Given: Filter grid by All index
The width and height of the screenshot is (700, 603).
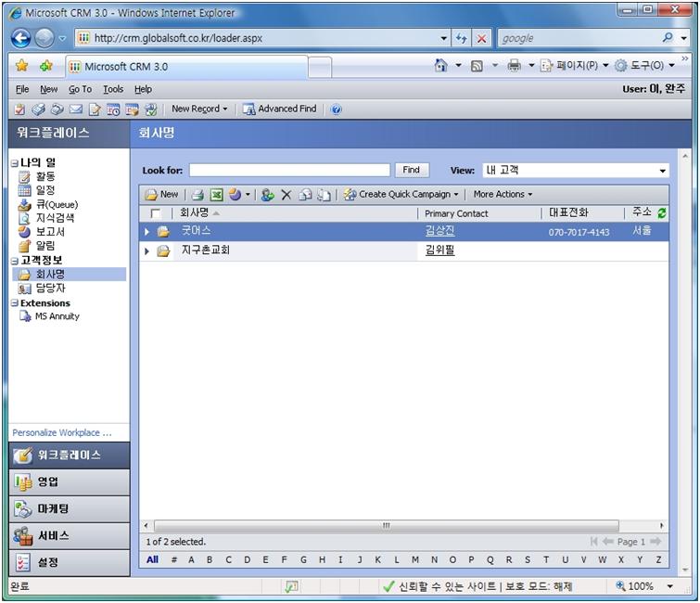Looking at the screenshot, I should pyautogui.click(x=152, y=559).
